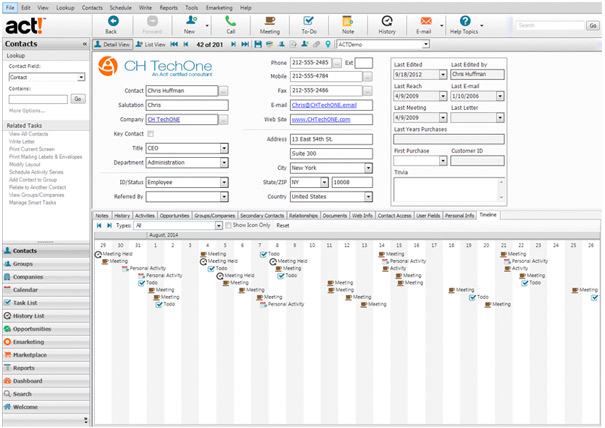Viewport: 605px width, 428px height.
Task: Open Calendar in navigation sidebar
Action: pyautogui.click(x=46, y=290)
